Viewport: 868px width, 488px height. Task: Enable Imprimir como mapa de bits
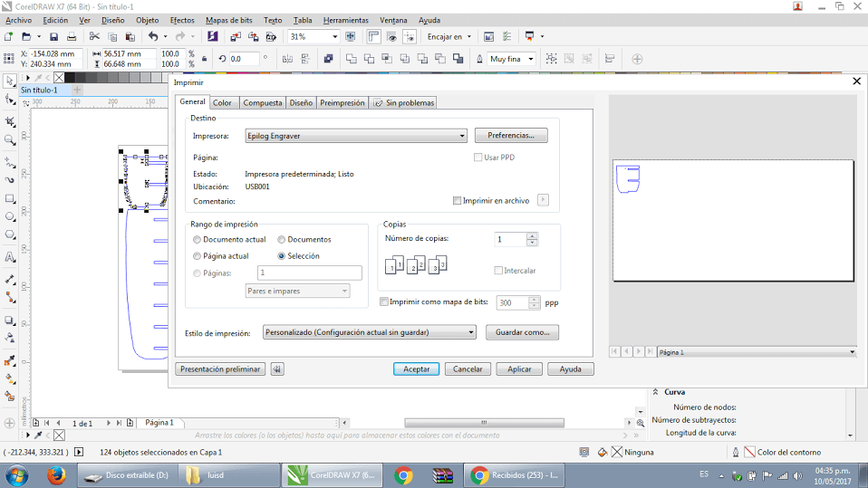384,302
